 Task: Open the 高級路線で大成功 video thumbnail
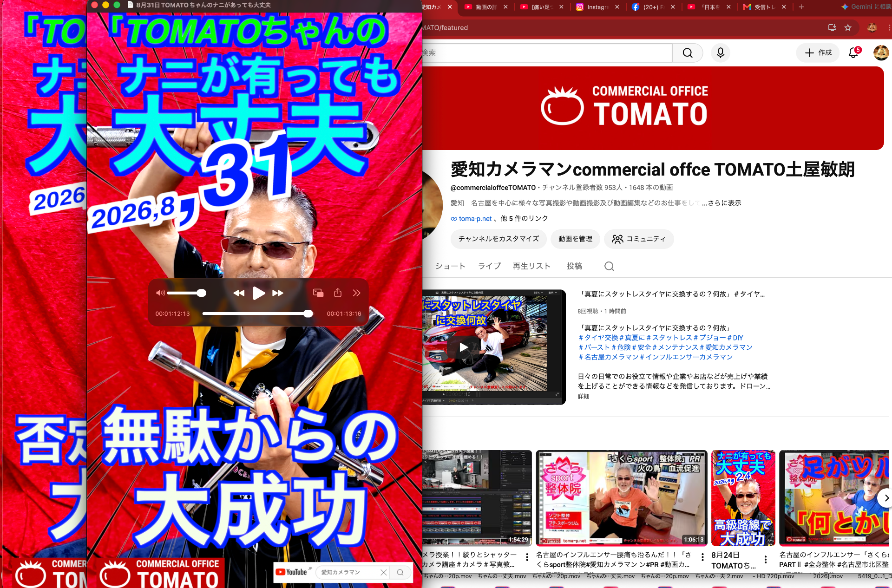pyautogui.click(x=743, y=498)
